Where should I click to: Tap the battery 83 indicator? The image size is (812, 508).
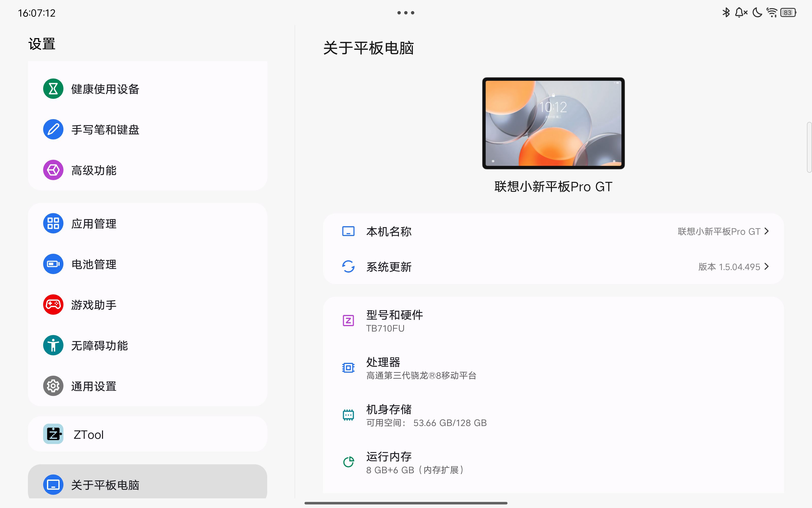[788, 13]
